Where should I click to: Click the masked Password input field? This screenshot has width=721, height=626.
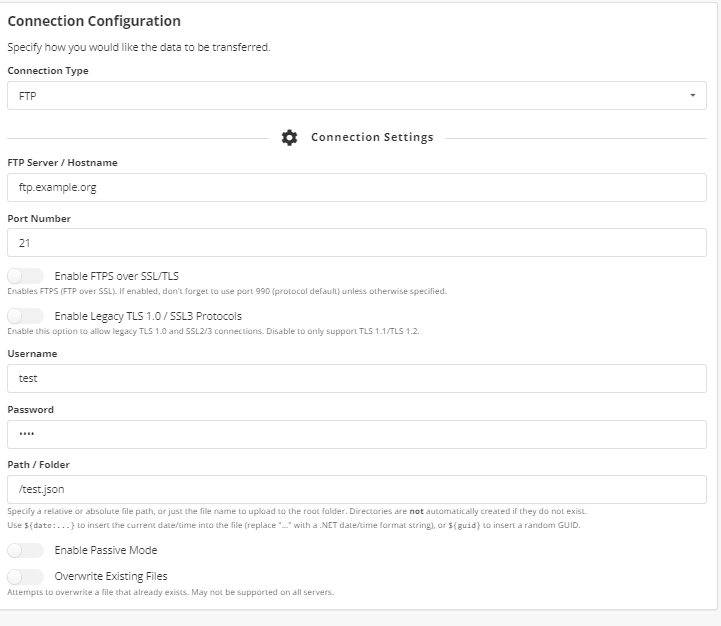(x=356, y=434)
